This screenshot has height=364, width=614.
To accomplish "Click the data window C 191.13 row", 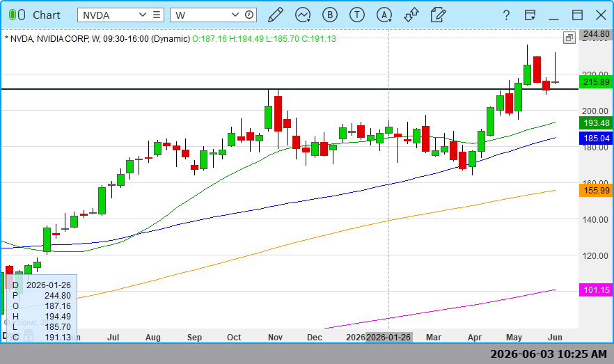I will (42, 337).
